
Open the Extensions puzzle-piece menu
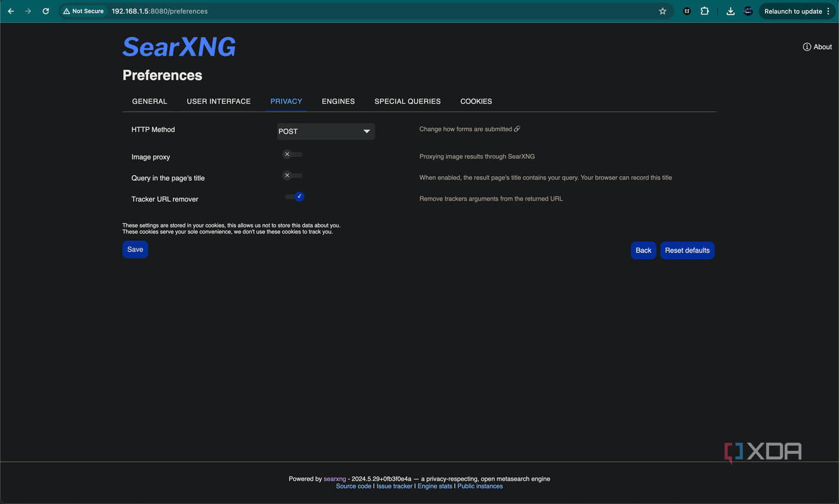pos(705,11)
